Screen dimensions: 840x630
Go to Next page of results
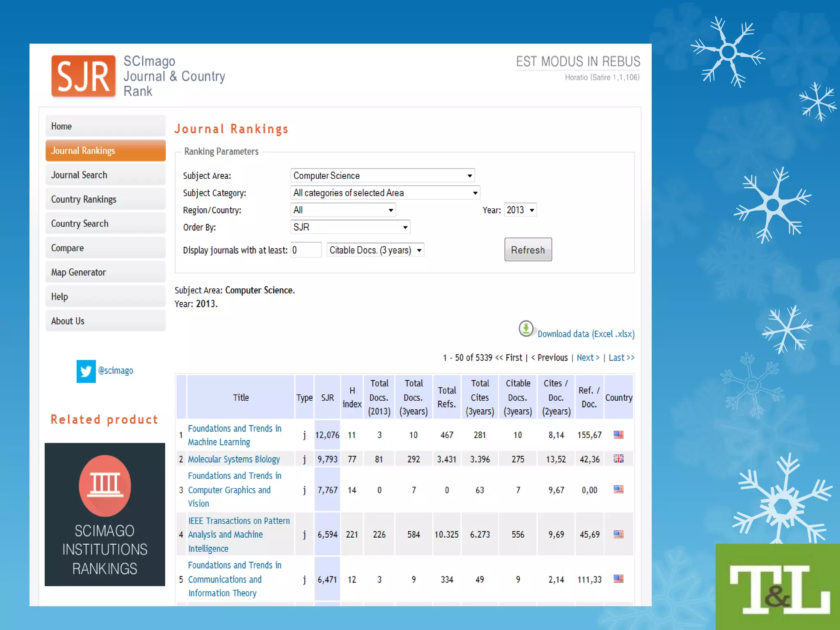click(x=588, y=358)
